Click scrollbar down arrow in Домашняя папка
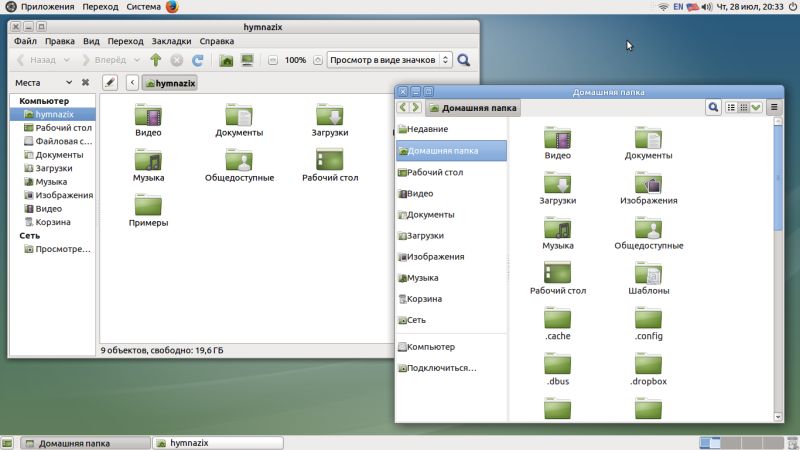The height and width of the screenshot is (450, 800). pos(778,417)
